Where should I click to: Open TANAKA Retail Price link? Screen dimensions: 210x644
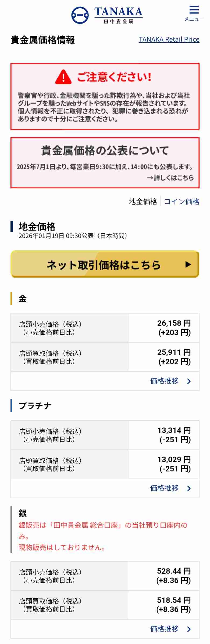(x=169, y=39)
